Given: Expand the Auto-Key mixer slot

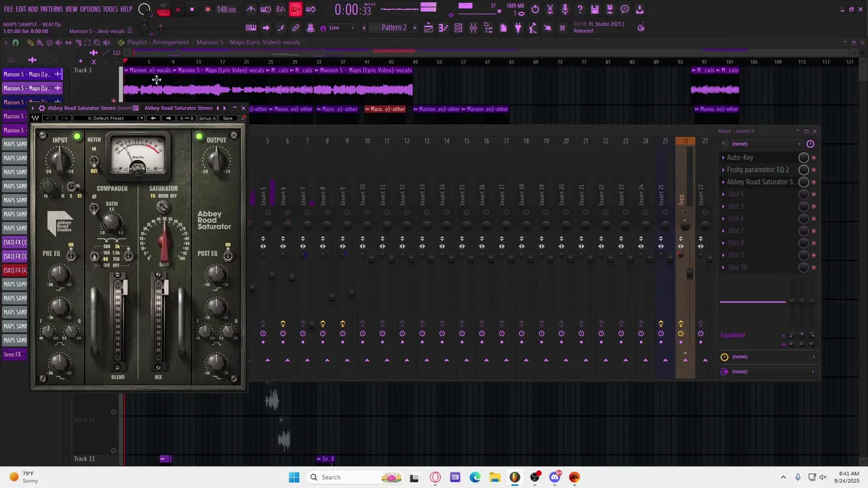Looking at the screenshot, I should pyautogui.click(x=724, y=157).
